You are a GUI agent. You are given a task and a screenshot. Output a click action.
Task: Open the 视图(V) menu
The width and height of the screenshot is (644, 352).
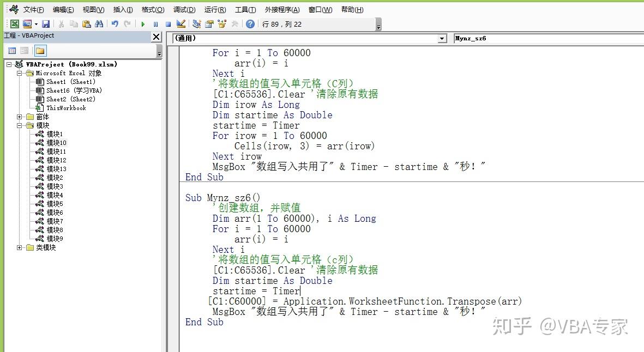point(93,9)
